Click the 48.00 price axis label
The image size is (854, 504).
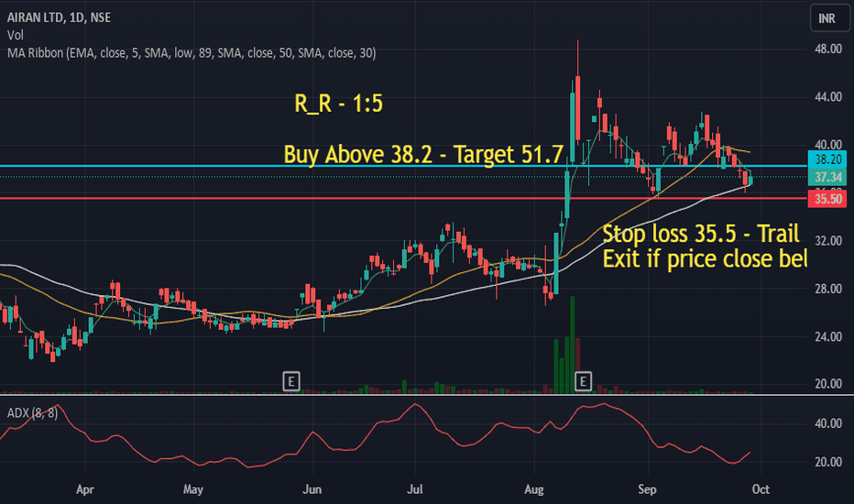[x=827, y=49]
